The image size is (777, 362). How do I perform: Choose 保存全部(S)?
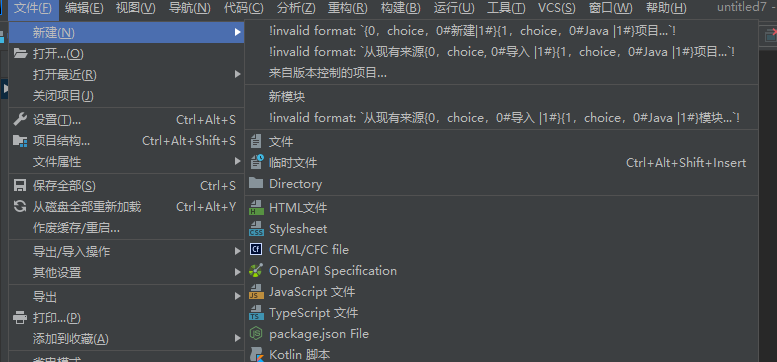tap(126, 186)
